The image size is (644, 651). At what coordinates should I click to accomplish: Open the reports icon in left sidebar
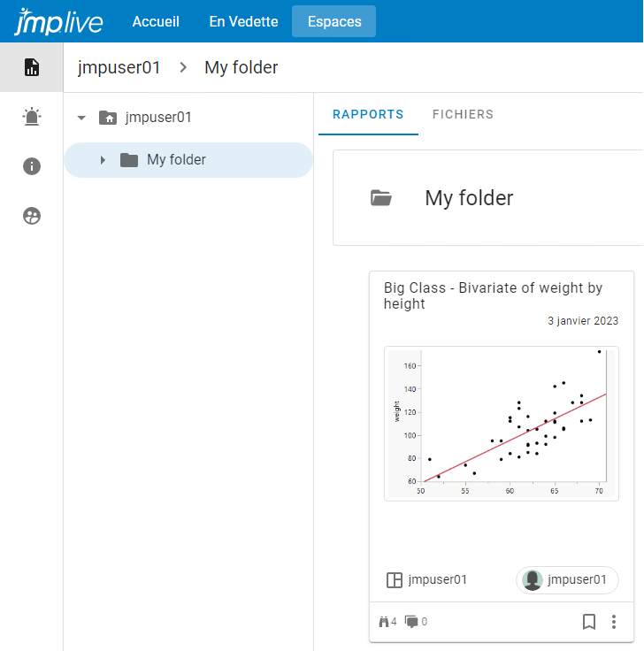point(32,67)
